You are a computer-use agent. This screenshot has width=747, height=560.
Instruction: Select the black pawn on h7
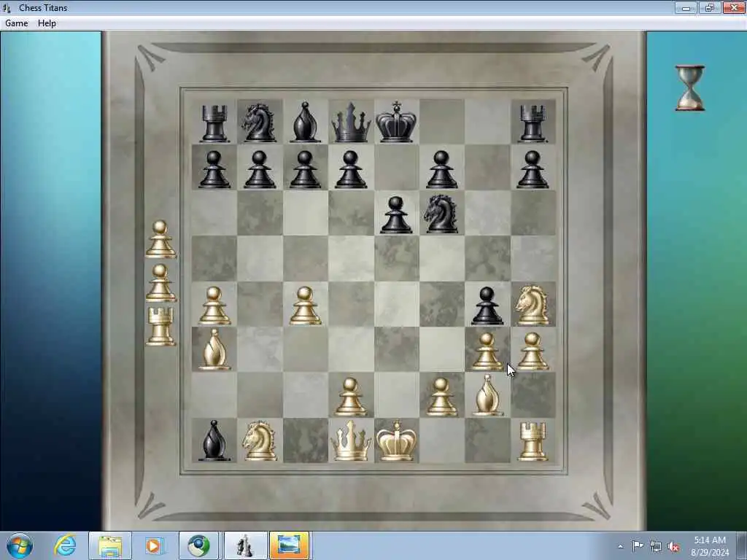click(x=533, y=169)
